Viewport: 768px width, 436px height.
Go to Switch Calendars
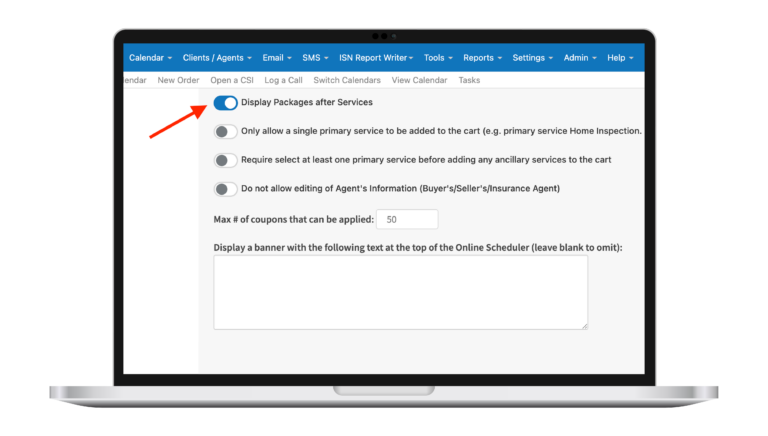(x=347, y=80)
